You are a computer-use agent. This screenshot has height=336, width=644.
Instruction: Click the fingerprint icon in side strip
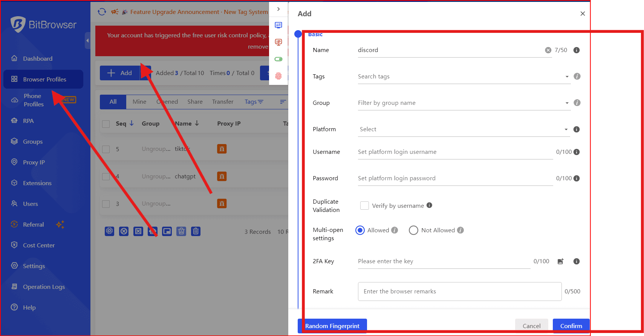278,76
